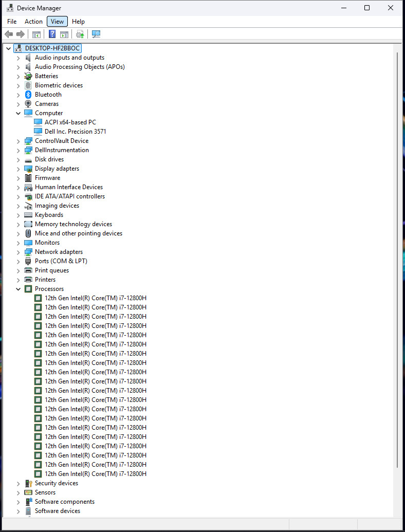Select the Bluetooth category icon
Viewport: 405px width, 532px height.
tap(28, 95)
